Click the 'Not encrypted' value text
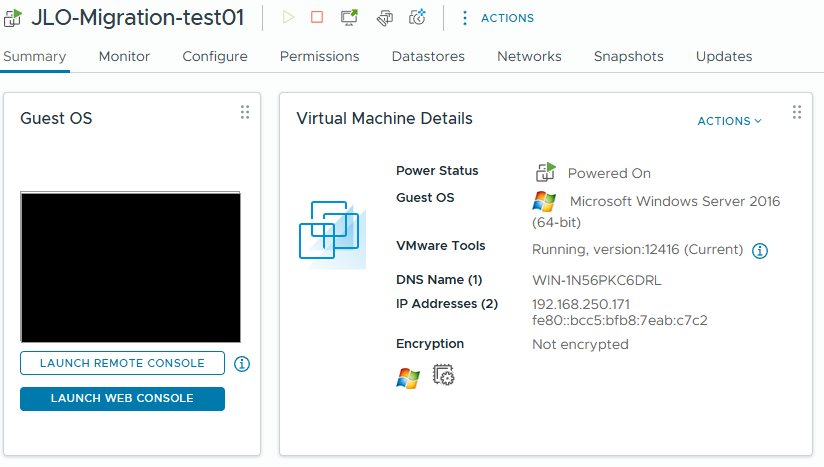The image size is (824, 467). (x=580, y=344)
